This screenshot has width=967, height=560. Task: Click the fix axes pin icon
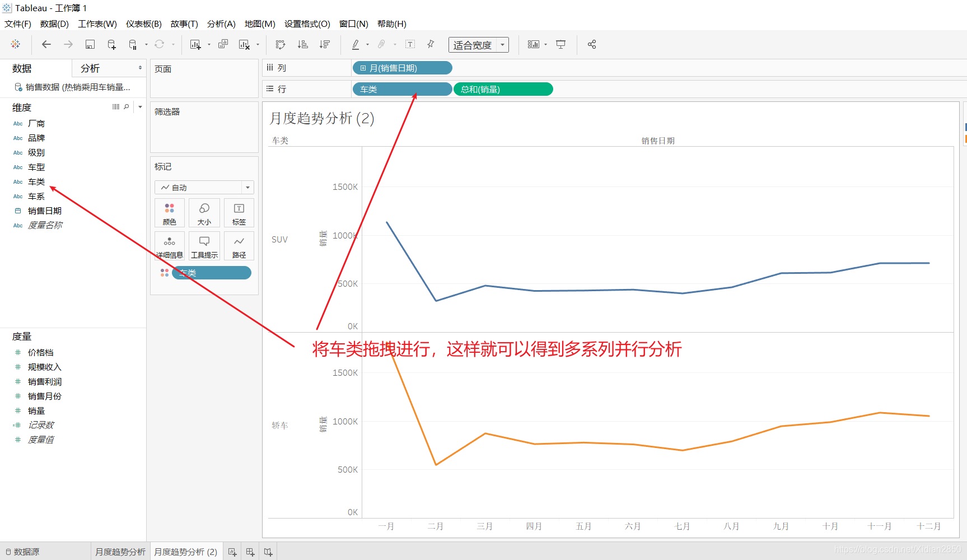click(x=431, y=44)
